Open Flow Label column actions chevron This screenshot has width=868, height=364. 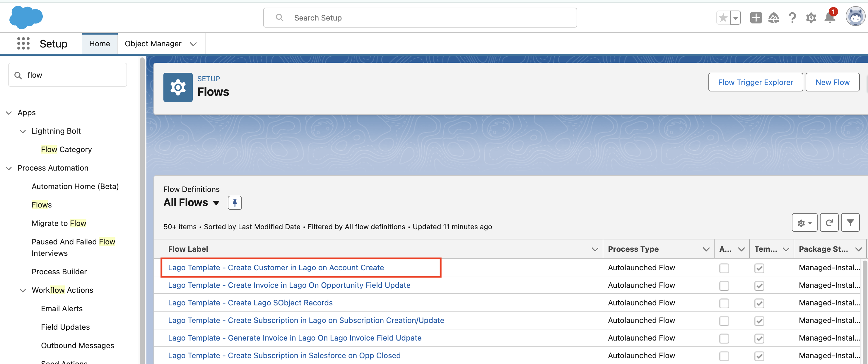coord(595,249)
